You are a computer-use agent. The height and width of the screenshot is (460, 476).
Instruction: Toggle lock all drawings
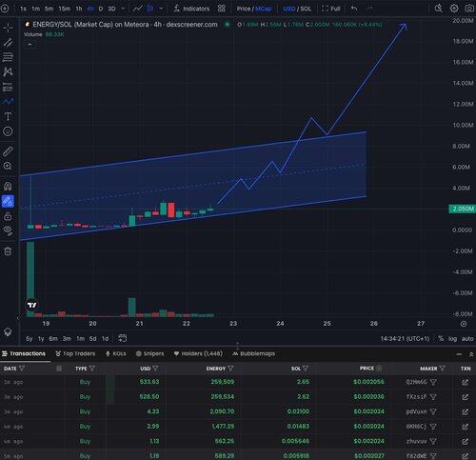click(8, 216)
